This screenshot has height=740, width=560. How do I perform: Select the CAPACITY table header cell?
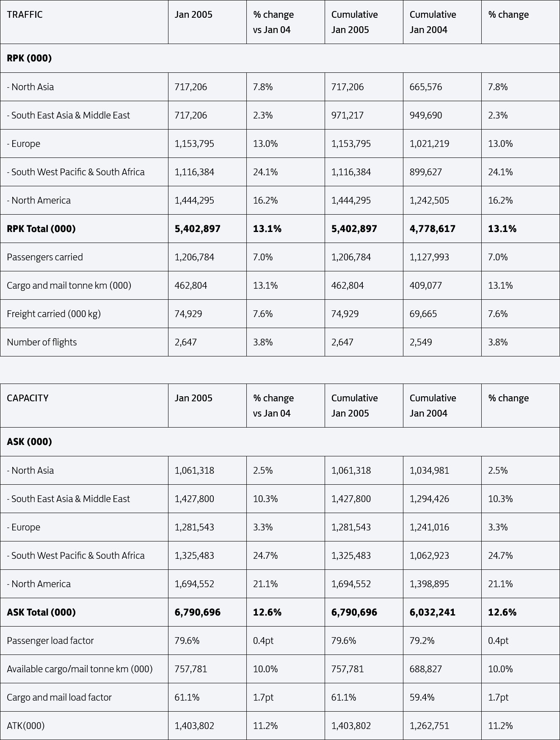pyautogui.click(x=28, y=398)
